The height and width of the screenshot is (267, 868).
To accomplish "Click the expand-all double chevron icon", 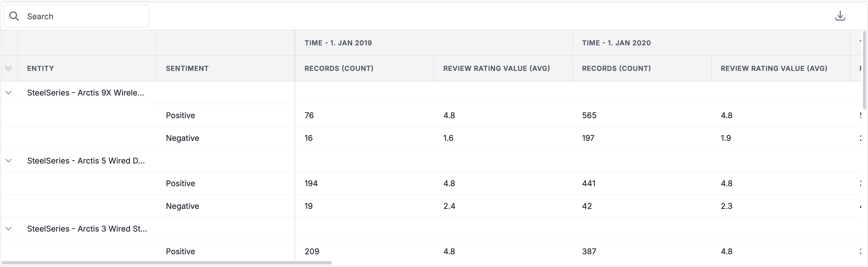I will tap(8, 68).
